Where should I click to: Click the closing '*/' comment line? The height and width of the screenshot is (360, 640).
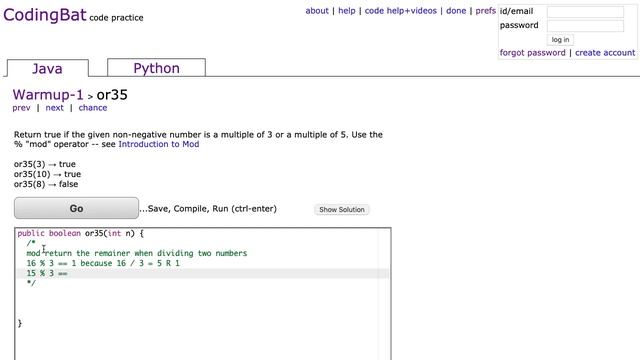pyautogui.click(x=31, y=283)
